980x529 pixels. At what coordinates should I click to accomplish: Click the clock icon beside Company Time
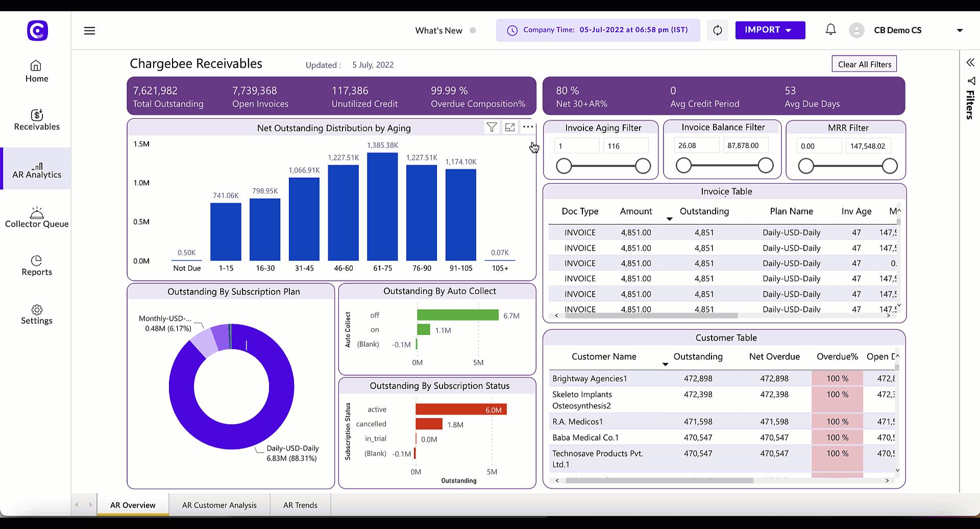512,31
